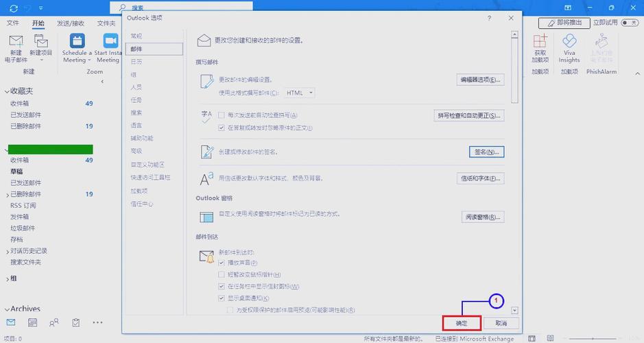Click the ribbon display options icon in title bar
The image size is (644, 343).
point(568,8)
